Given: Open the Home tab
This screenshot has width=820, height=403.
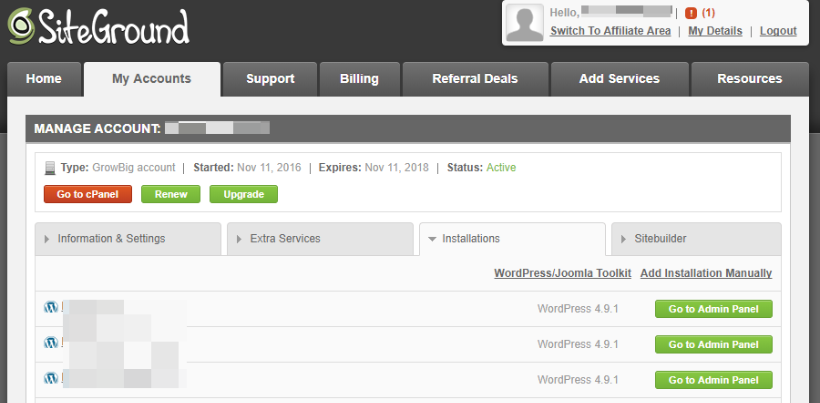Looking at the screenshot, I should pos(44,79).
